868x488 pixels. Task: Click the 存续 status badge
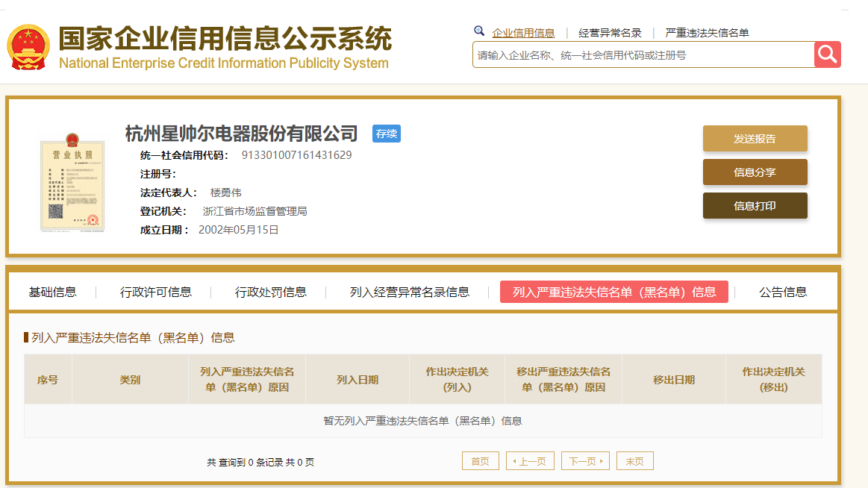click(x=387, y=134)
